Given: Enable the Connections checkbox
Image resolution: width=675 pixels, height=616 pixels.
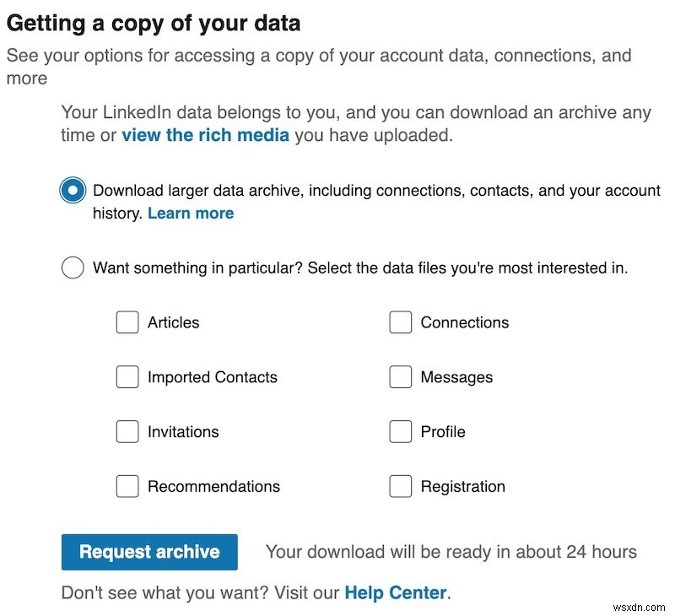Looking at the screenshot, I should (x=400, y=322).
